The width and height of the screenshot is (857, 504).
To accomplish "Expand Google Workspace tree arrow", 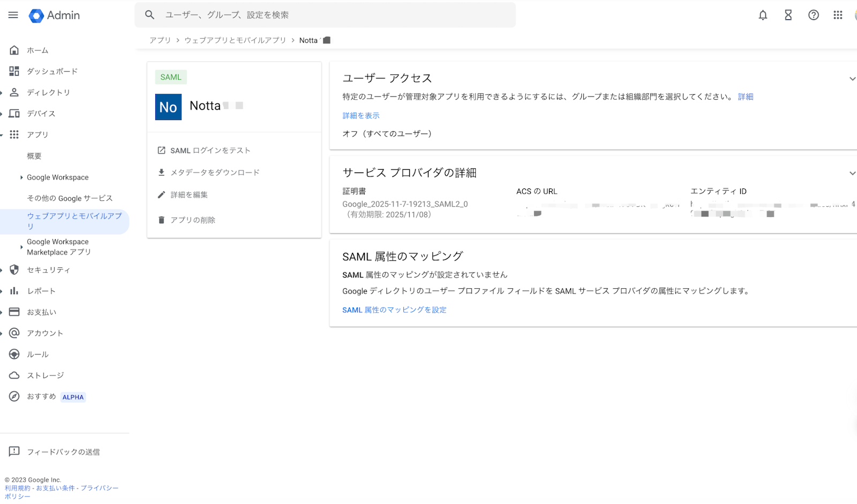I will [x=21, y=177].
